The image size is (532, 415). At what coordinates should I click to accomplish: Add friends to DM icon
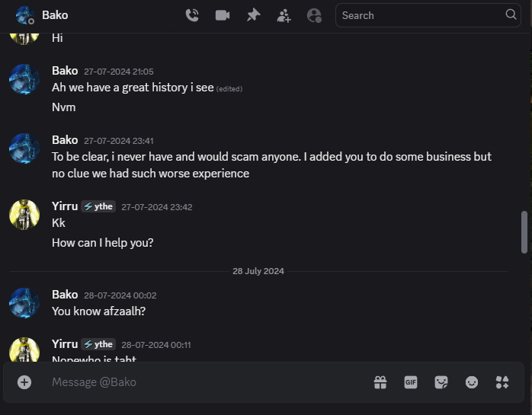click(x=284, y=15)
